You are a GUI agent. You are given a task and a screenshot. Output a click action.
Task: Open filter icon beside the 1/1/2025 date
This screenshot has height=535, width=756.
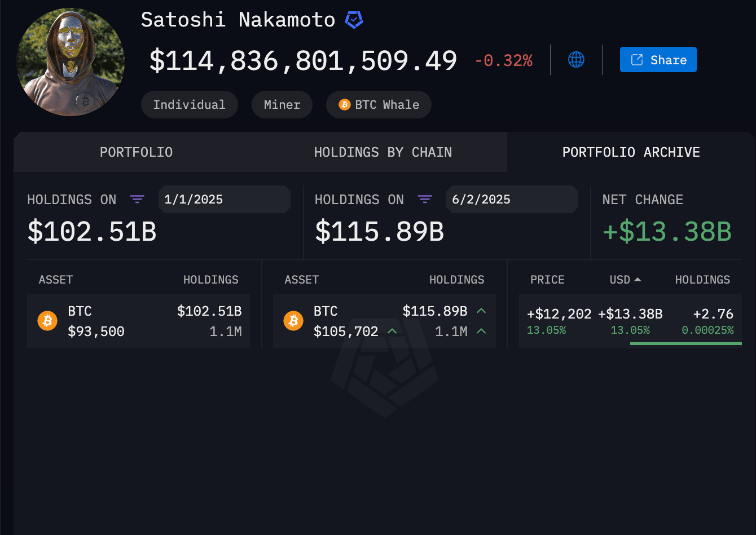(137, 200)
